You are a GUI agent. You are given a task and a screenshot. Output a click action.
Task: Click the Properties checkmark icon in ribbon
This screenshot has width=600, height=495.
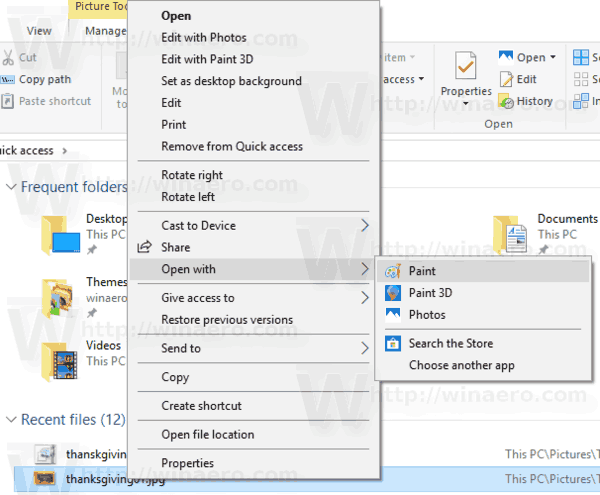click(x=465, y=66)
